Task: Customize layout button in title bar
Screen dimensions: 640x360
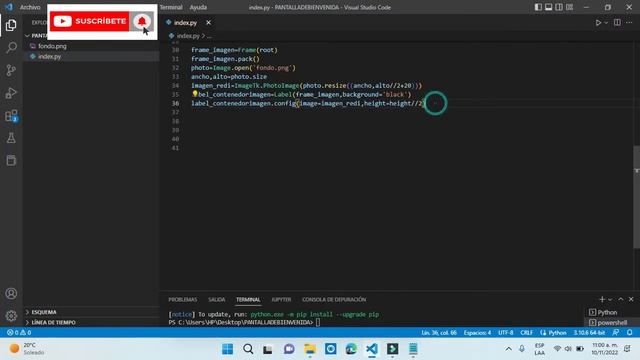Action: (569, 7)
